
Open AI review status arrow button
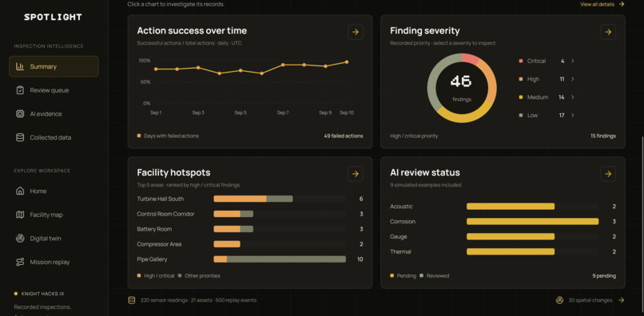608,174
